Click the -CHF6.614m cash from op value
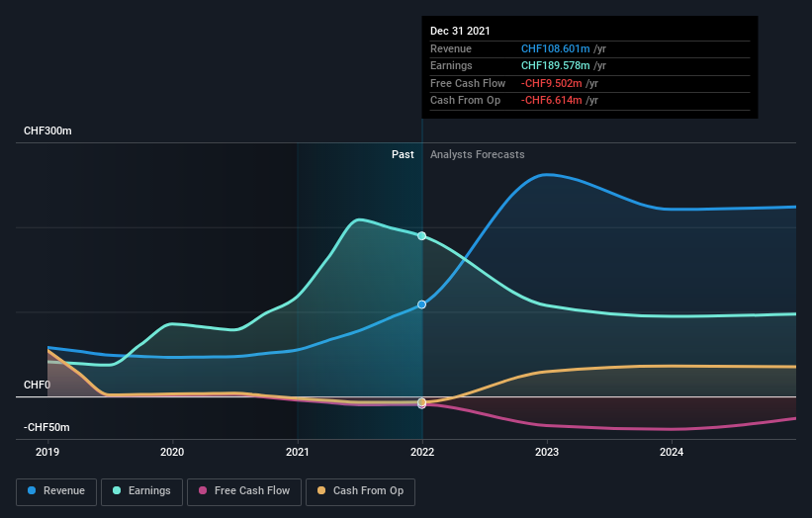Image resolution: width=812 pixels, height=518 pixels. click(552, 101)
